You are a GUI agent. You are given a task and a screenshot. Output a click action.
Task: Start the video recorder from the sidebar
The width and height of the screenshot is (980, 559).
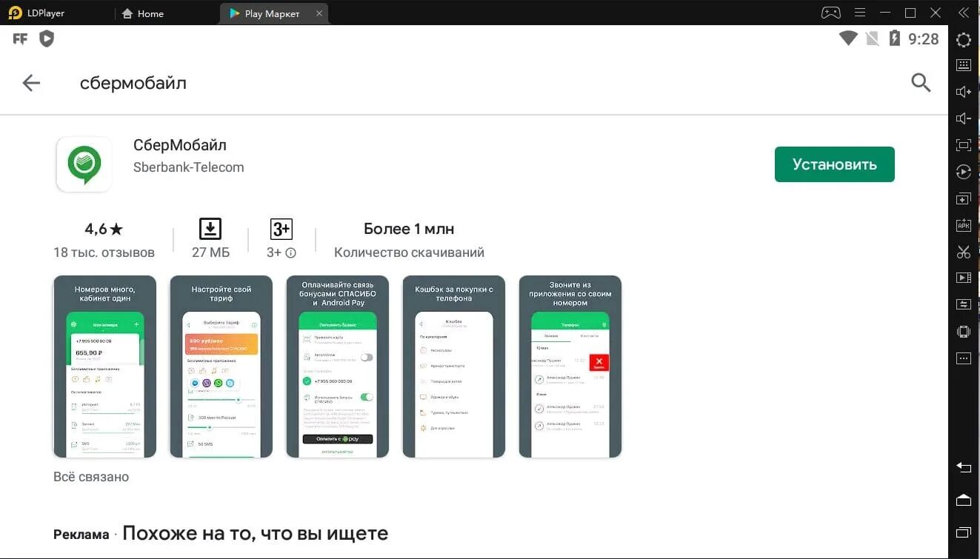[x=964, y=278]
